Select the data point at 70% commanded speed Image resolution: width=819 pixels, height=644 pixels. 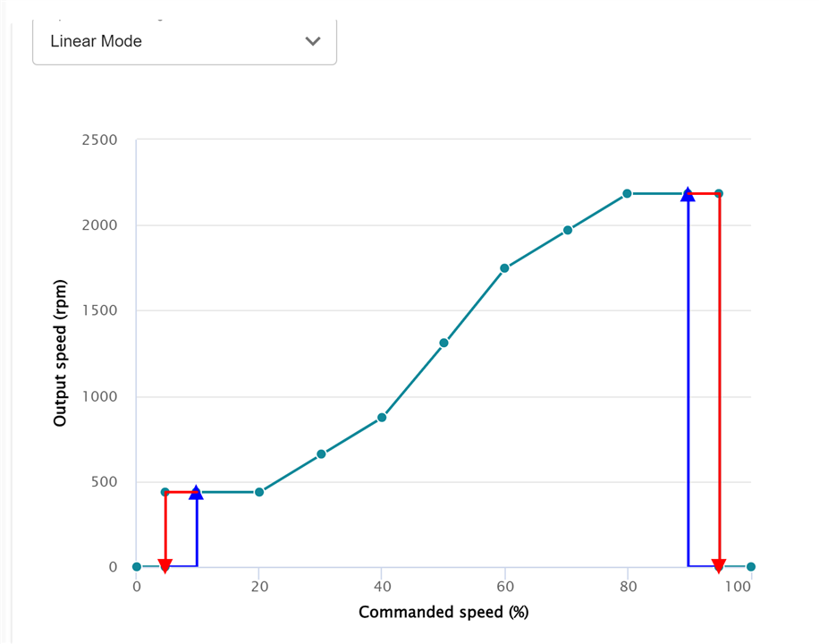(x=568, y=230)
